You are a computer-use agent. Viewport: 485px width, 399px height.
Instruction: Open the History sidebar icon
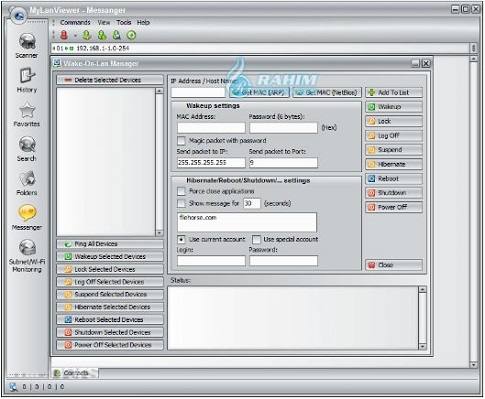point(27,80)
